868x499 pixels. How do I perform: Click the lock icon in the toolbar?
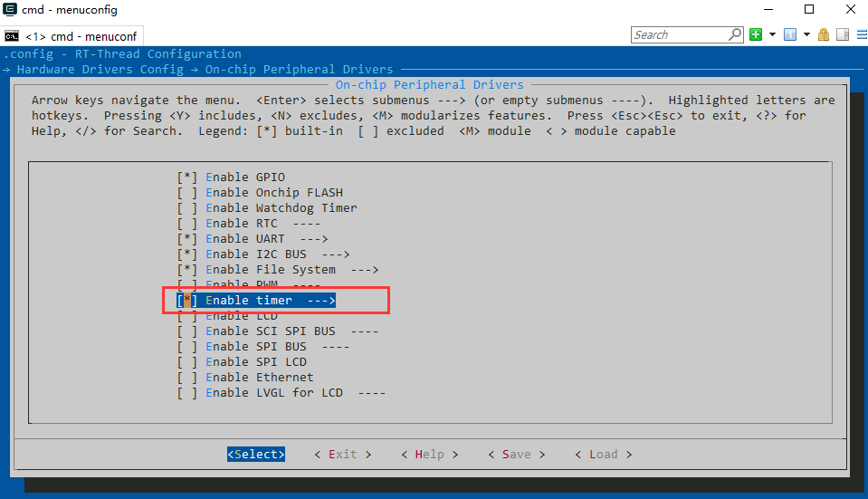[824, 35]
